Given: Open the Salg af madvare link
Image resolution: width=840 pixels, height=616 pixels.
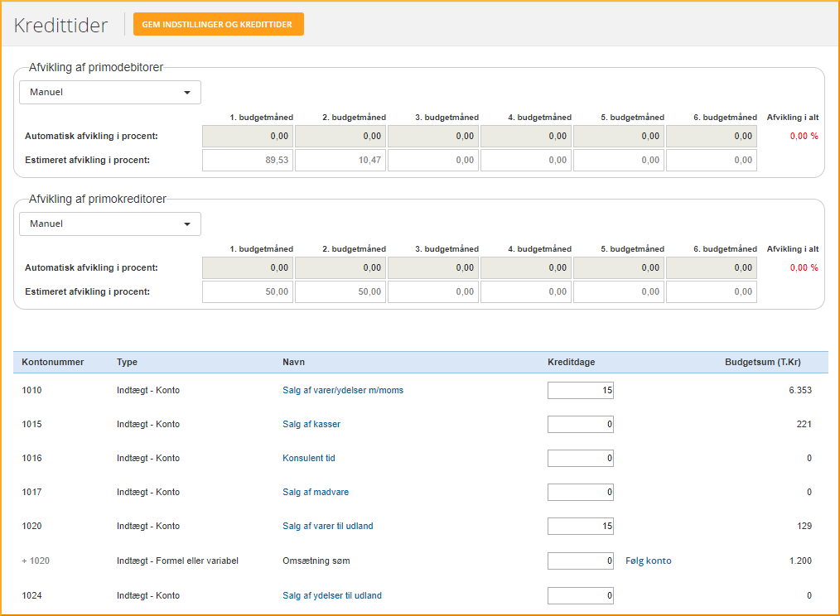Looking at the screenshot, I should [x=316, y=492].
